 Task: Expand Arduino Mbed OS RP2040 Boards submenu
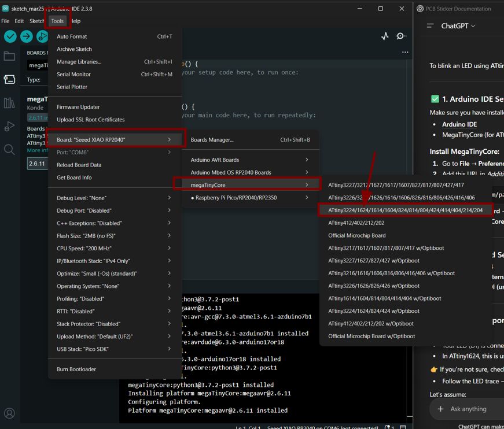(251, 172)
